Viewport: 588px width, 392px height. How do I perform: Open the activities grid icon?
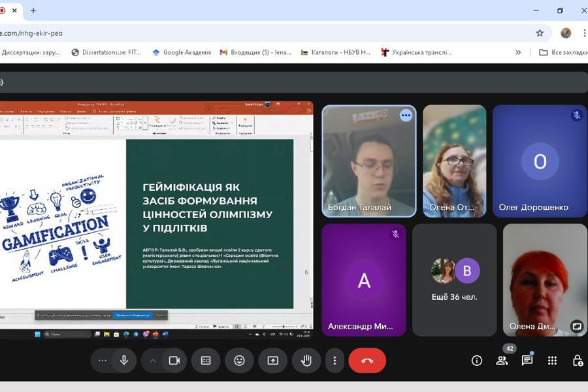(x=552, y=361)
